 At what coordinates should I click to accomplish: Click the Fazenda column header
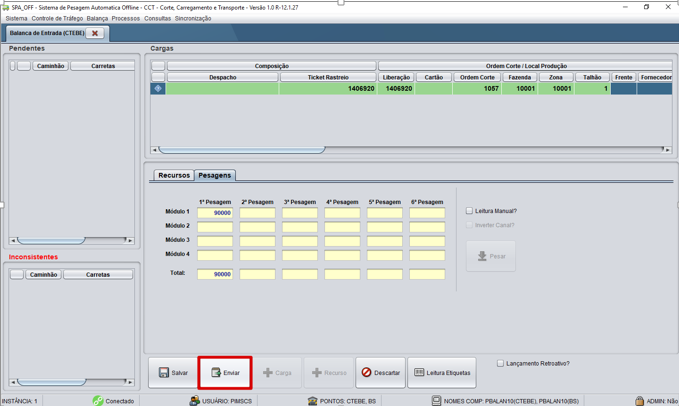click(x=520, y=77)
